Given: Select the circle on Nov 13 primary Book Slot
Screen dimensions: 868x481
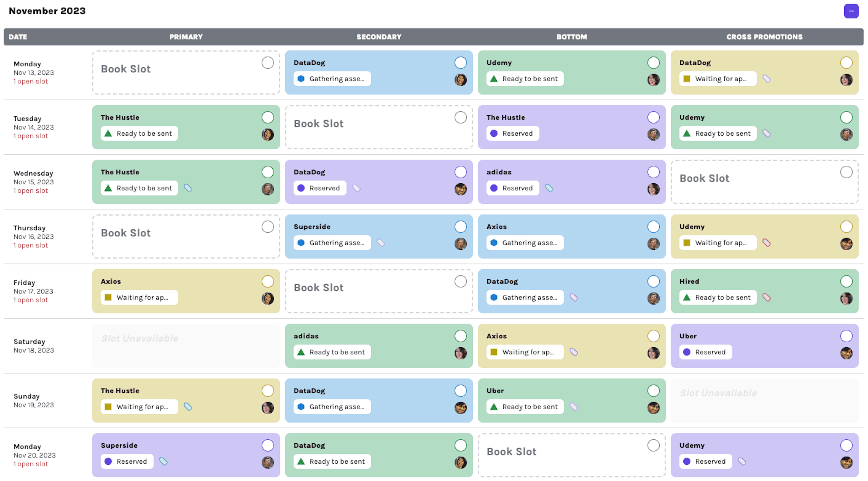Looking at the screenshot, I should click(268, 63).
